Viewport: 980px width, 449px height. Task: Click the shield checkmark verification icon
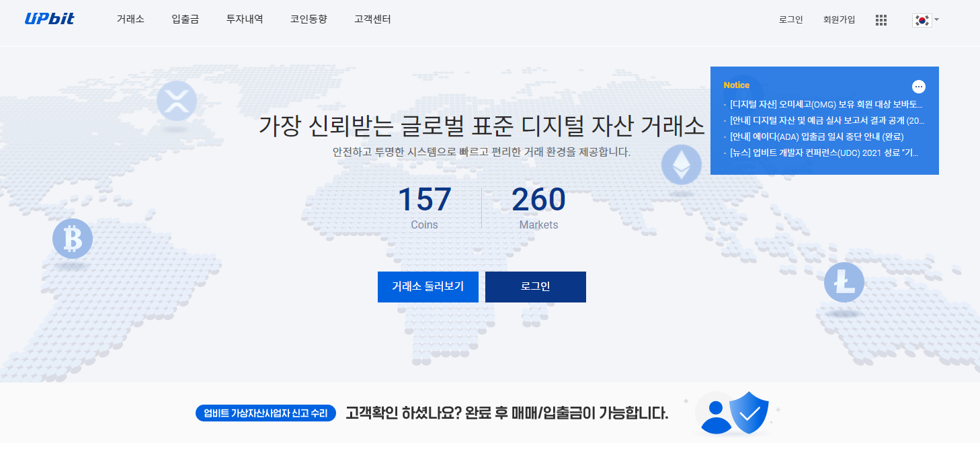coord(749,413)
